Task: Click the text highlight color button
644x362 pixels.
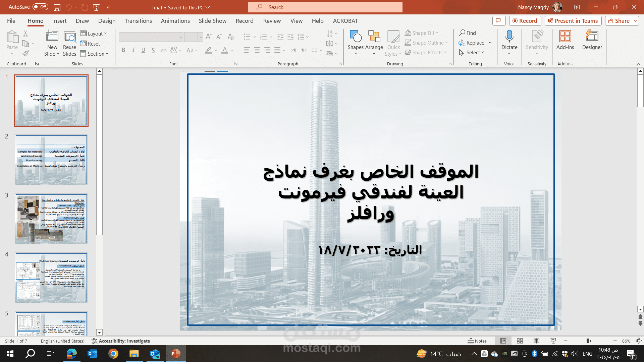Action: 208,50
